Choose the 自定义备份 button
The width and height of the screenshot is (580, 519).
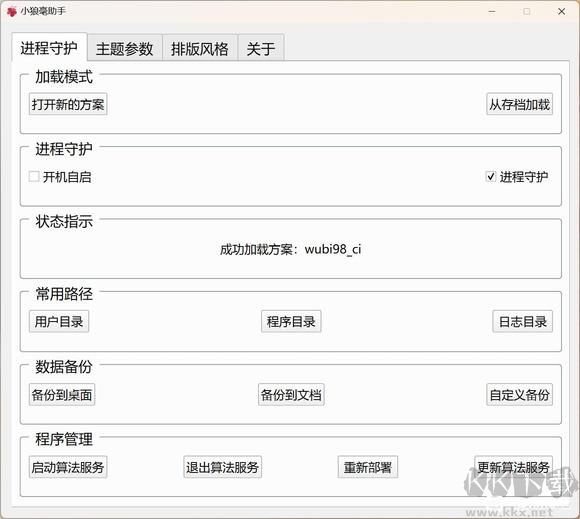519,395
